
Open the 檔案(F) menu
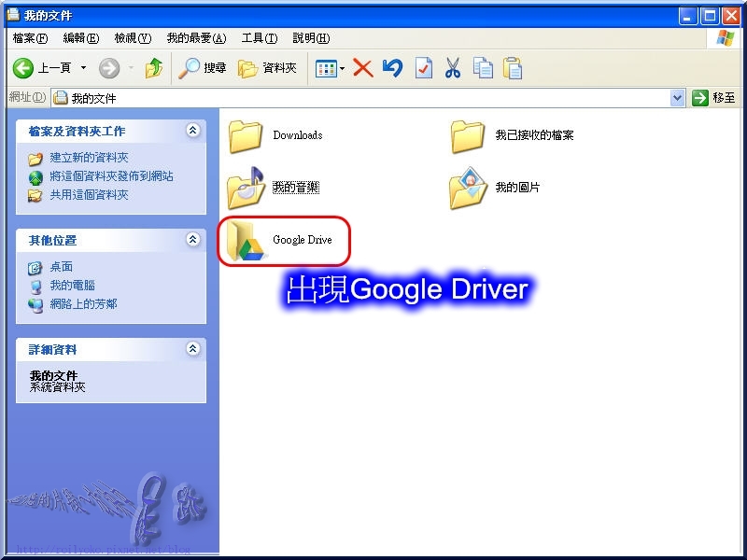[x=30, y=38]
